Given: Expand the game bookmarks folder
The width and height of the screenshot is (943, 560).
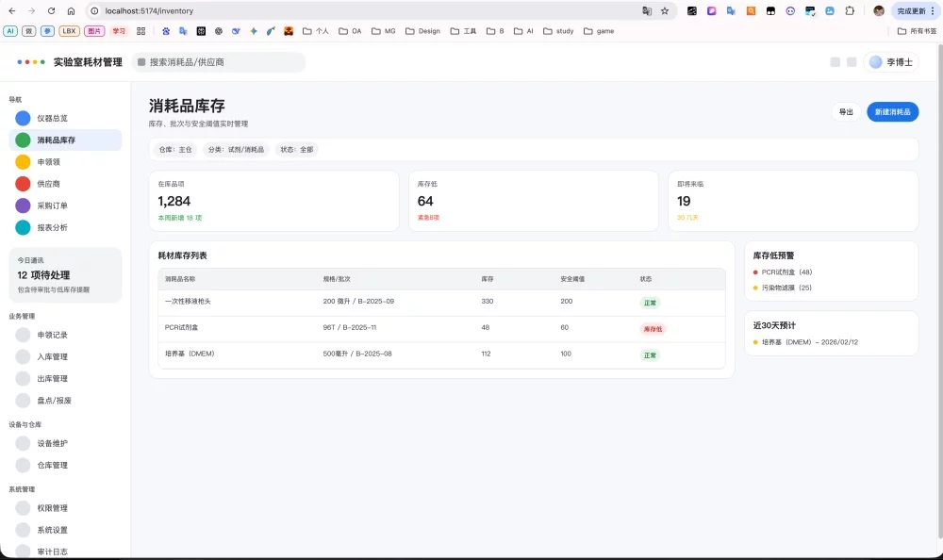Looking at the screenshot, I should point(599,31).
